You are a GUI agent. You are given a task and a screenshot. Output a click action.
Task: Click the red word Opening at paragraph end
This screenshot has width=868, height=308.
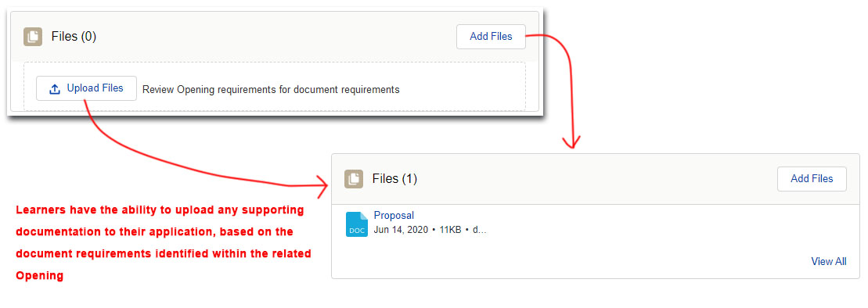pos(40,275)
